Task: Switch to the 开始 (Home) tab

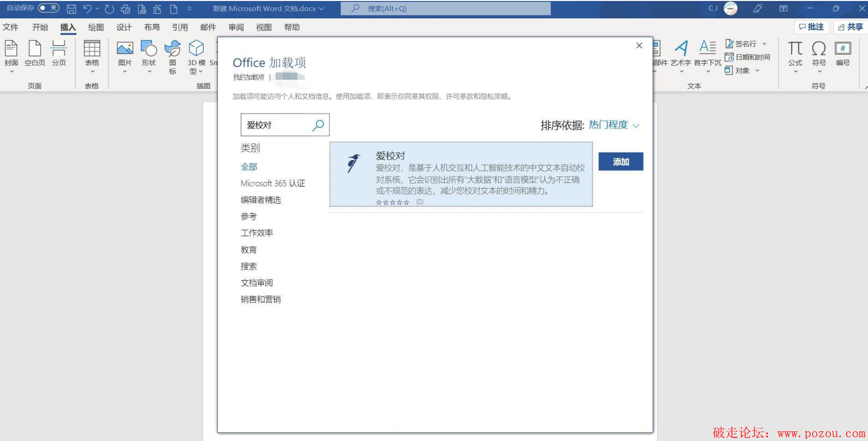Action: coord(40,27)
